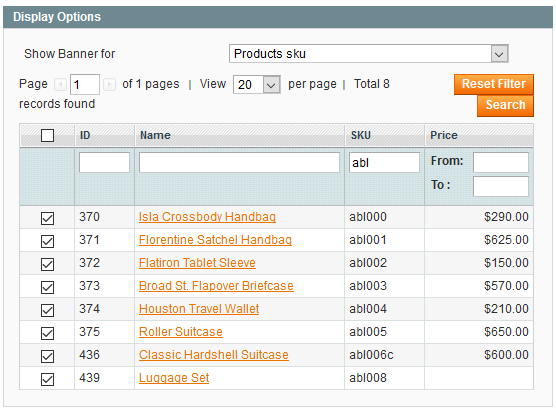Open the Show Banner for dropdown
This screenshot has height=411, width=556.
click(369, 54)
